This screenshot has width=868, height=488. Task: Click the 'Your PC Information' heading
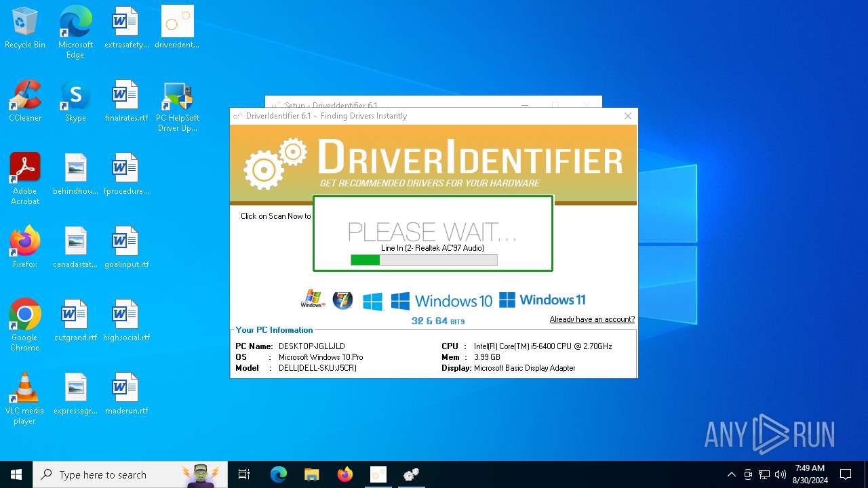[x=274, y=330]
